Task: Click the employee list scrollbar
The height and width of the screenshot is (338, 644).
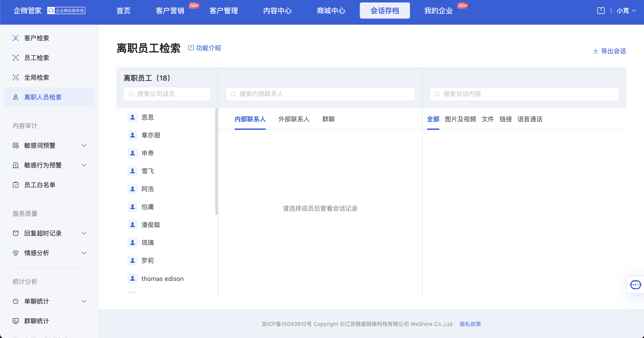Action: [x=217, y=161]
